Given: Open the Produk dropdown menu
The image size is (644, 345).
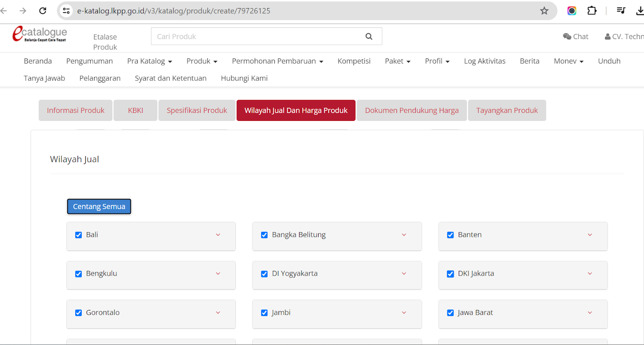Looking at the screenshot, I should [202, 61].
